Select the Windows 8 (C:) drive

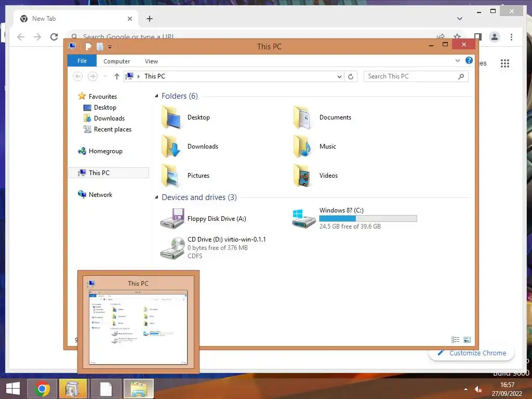pyautogui.click(x=354, y=218)
